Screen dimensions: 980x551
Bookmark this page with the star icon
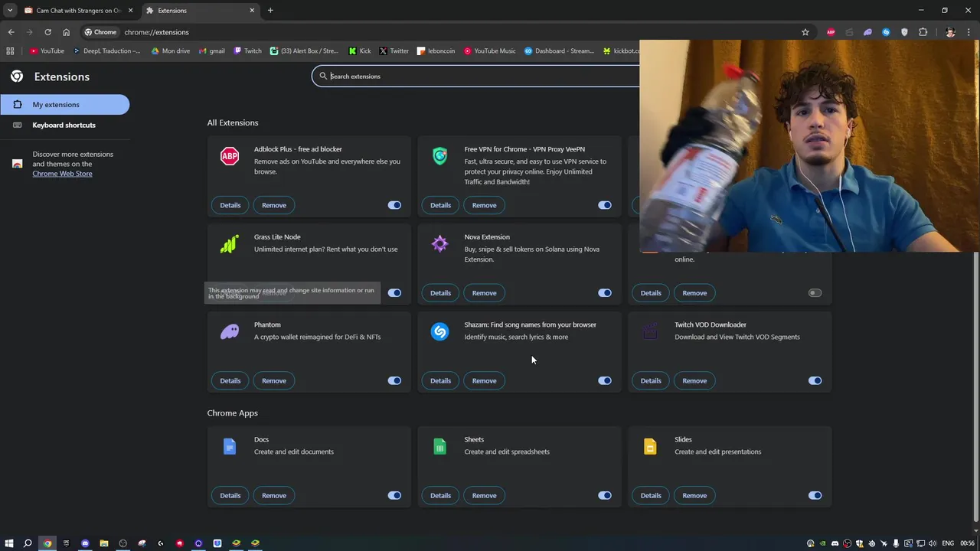tap(805, 32)
